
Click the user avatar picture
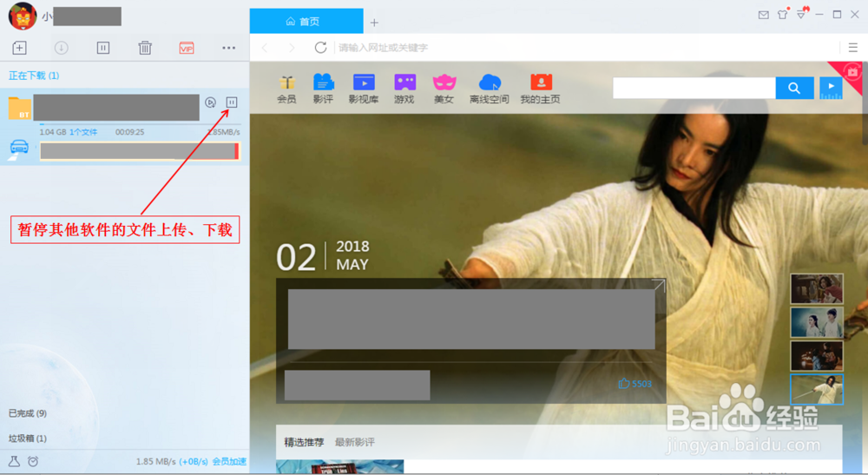pos(23,16)
